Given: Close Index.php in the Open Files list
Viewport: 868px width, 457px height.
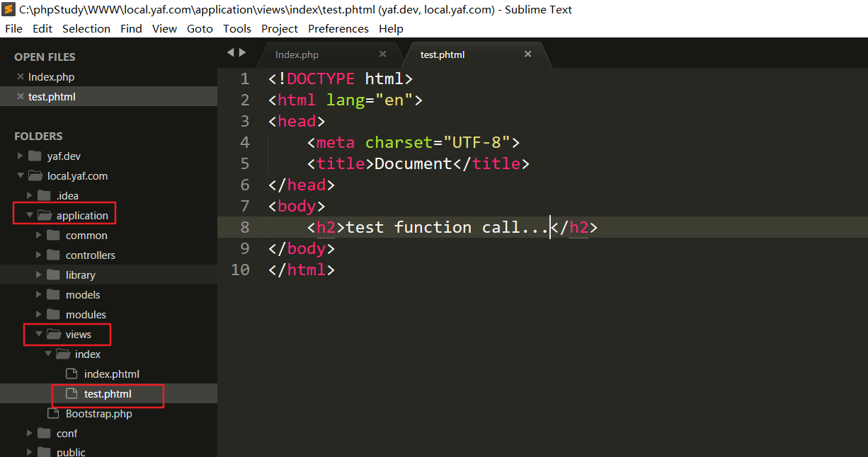Looking at the screenshot, I should pos(20,77).
